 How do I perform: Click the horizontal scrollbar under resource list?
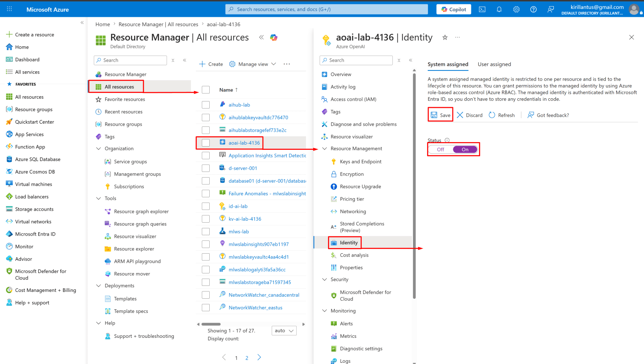pos(211,324)
